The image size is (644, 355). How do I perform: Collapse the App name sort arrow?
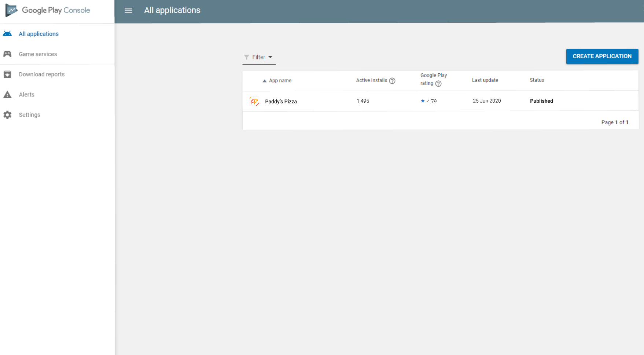pos(264,80)
